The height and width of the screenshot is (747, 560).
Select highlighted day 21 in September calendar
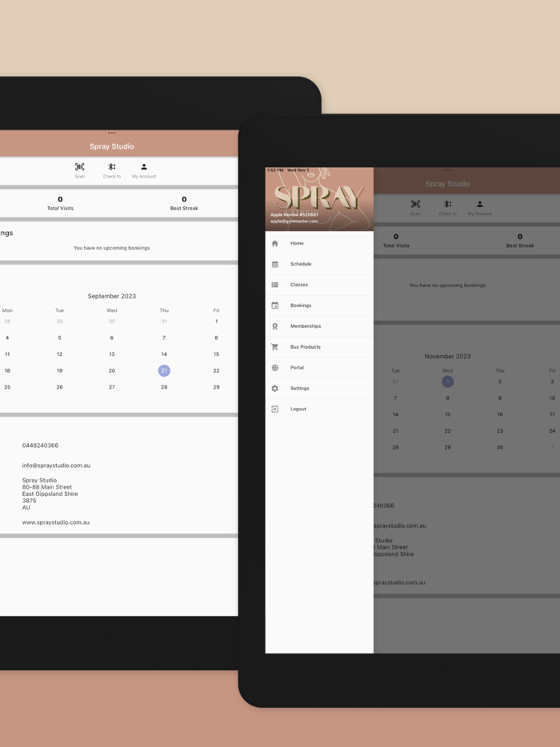point(164,370)
